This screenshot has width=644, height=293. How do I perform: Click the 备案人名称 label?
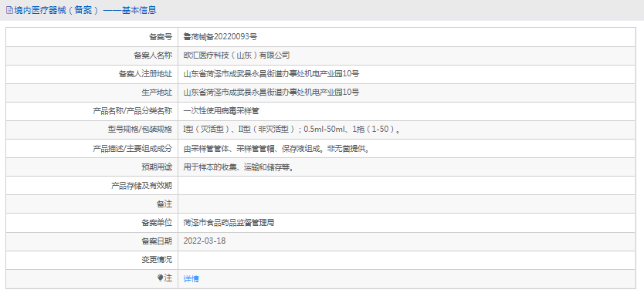[x=153, y=56]
